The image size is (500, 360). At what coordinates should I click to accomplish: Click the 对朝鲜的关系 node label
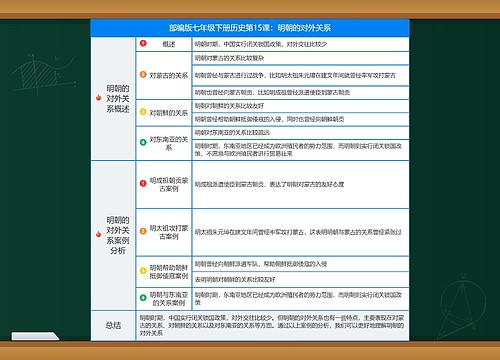coord(169,113)
